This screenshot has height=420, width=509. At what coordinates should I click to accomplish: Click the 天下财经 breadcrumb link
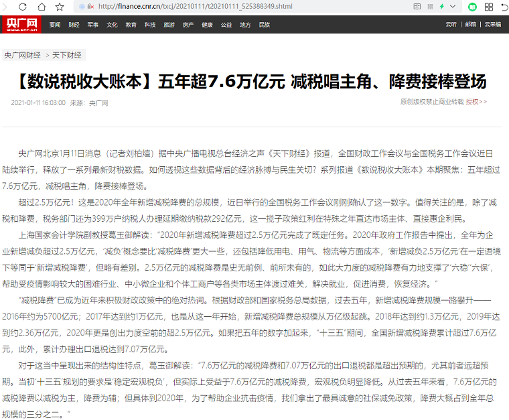[x=67, y=55]
